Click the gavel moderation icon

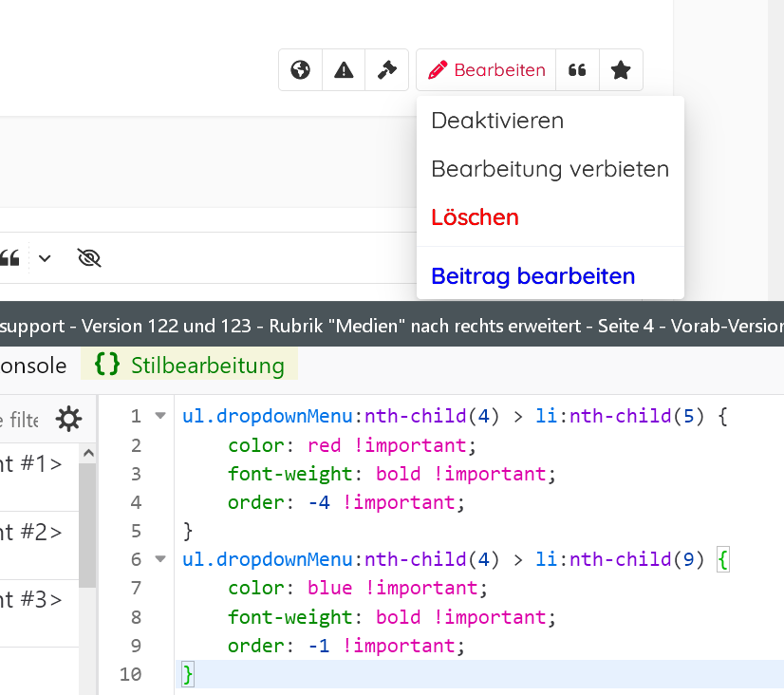[x=386, y=70]
